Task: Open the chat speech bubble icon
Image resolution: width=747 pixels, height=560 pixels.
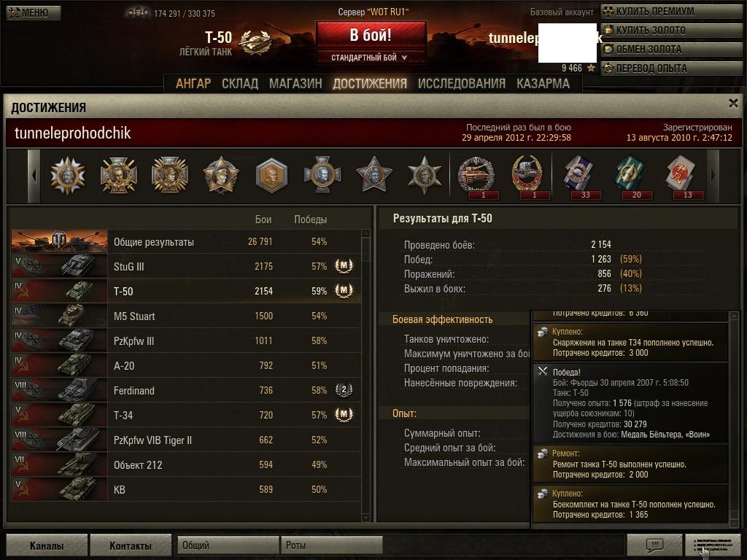Action: tap(654, 544)
